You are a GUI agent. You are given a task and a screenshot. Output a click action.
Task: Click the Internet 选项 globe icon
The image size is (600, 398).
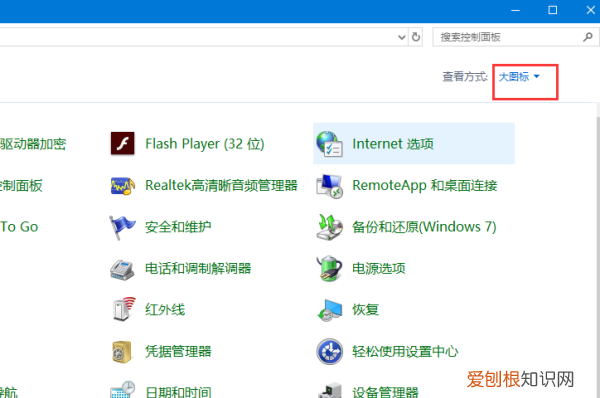click(329, 144)
